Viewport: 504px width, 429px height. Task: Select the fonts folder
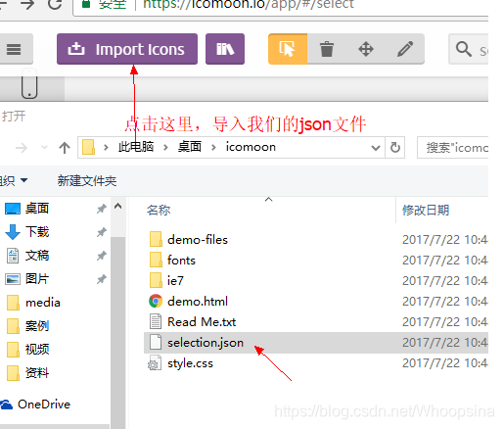(181, 261)
